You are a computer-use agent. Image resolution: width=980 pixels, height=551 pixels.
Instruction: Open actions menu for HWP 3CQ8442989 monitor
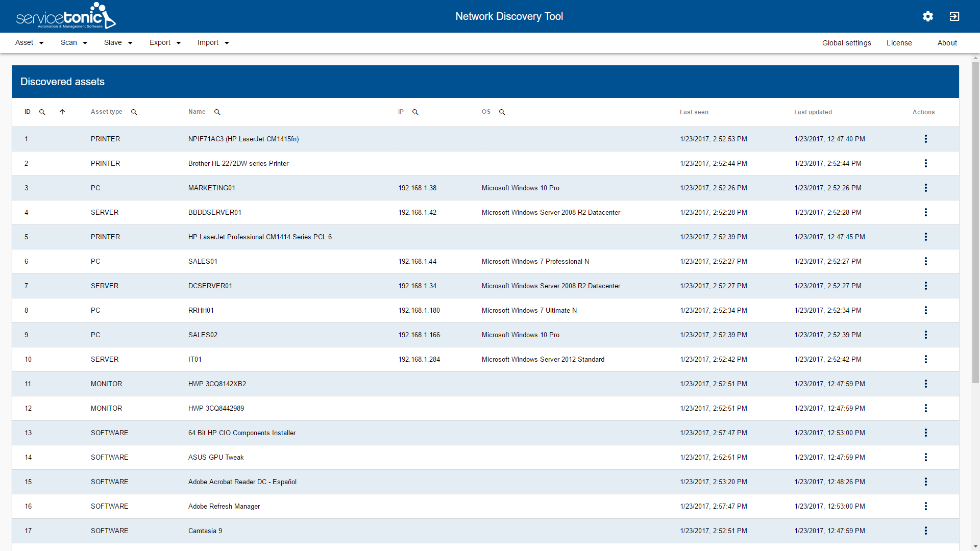tap(926, 408)
